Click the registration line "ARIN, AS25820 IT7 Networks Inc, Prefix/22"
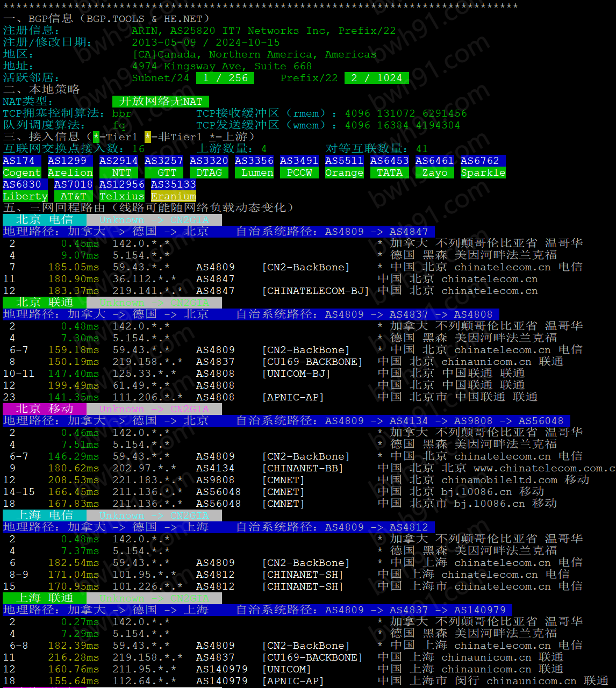 264,31
